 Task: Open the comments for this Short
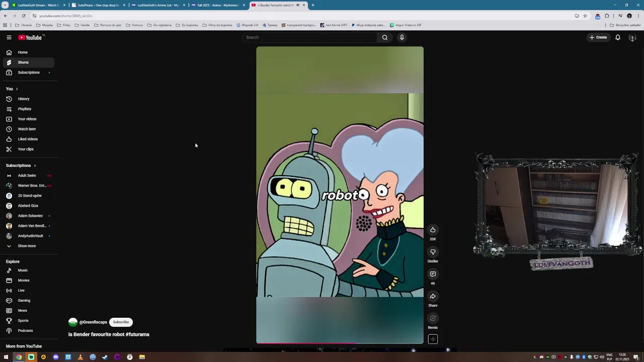pyautogui.click(x=433, y=274)
